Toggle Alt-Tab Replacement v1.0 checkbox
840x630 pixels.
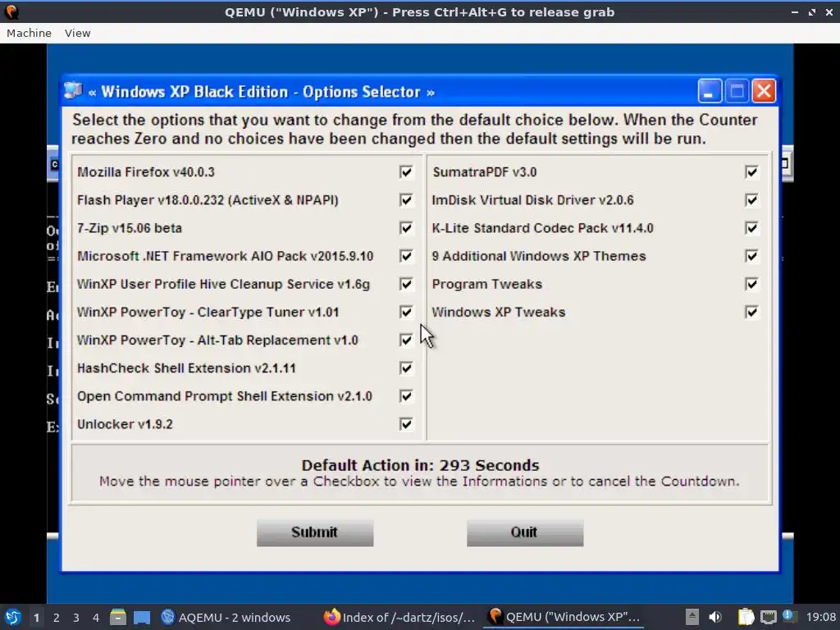pyautogui.click(x=406, y=340)
